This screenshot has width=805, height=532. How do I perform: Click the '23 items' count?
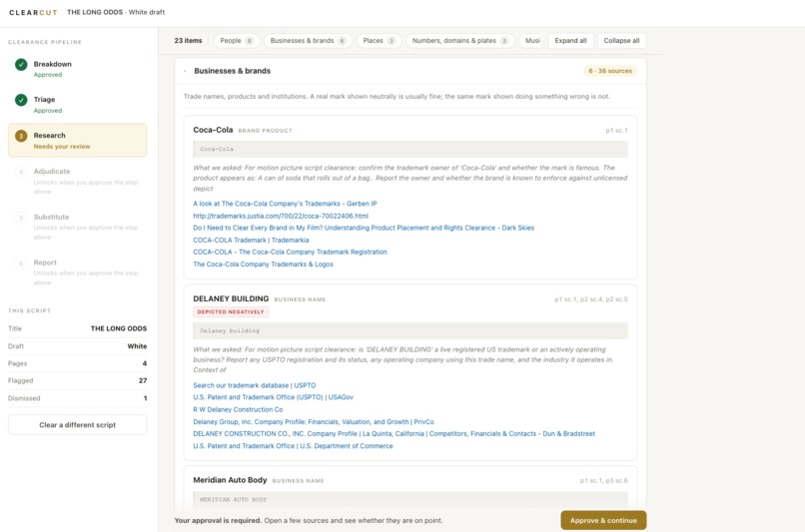[188, 41]
